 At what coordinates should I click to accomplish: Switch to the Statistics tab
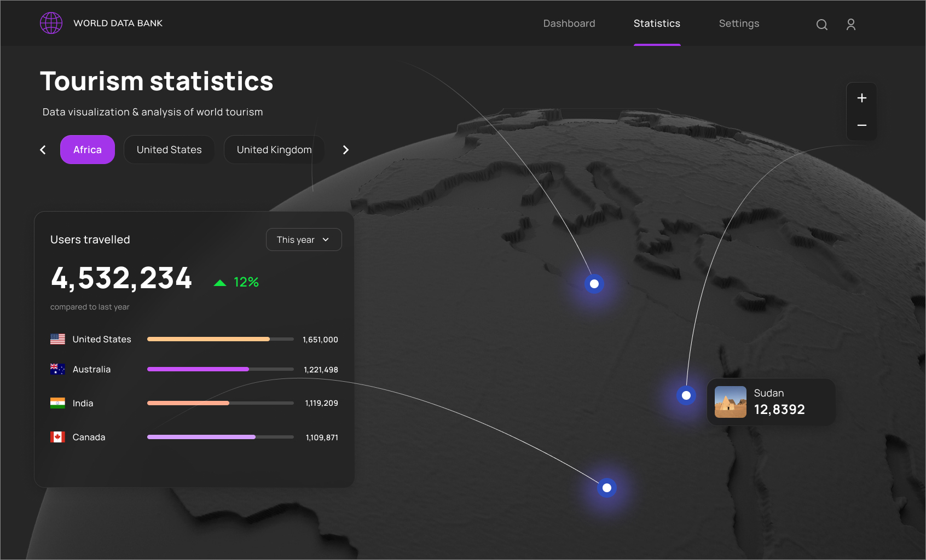click(x=657, y=24)
